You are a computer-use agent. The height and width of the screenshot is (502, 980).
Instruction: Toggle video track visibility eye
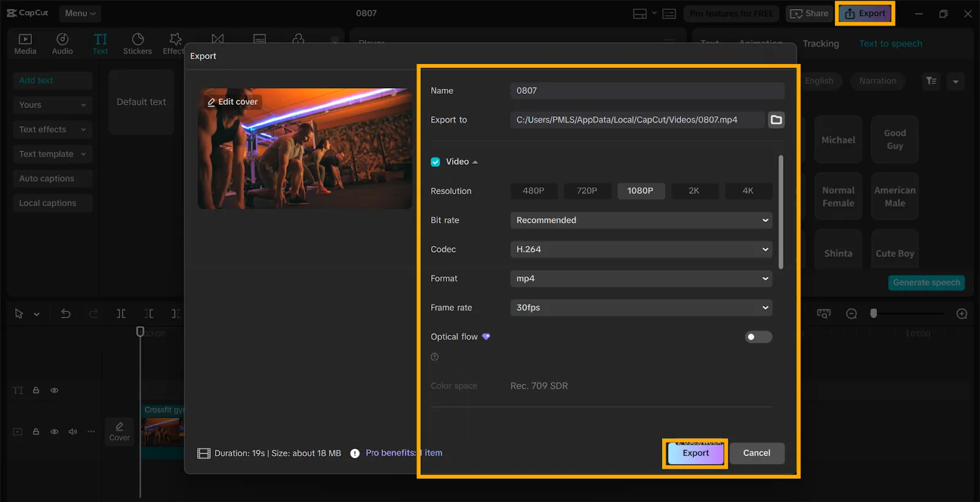[55, 432]
